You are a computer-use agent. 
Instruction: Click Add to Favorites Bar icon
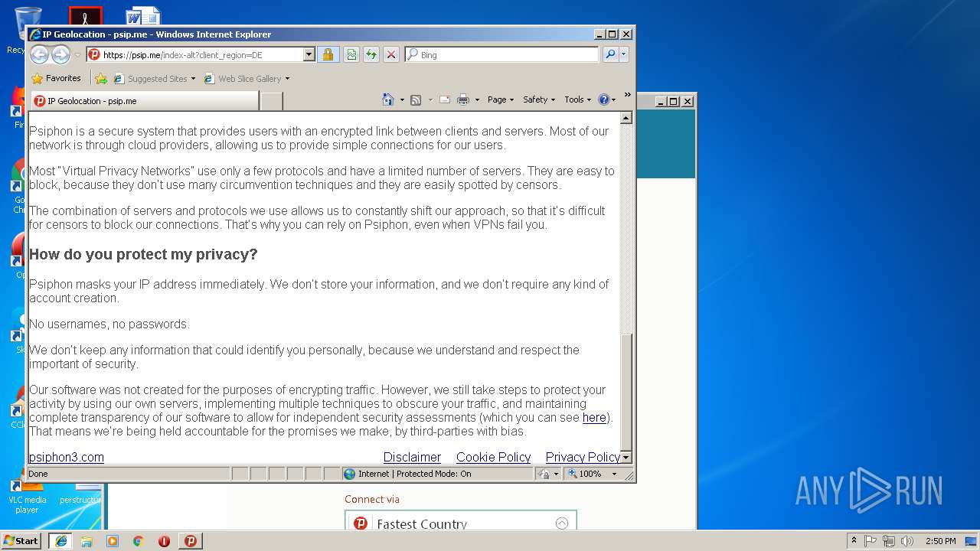pyautogui.click(x=101, y=78)
